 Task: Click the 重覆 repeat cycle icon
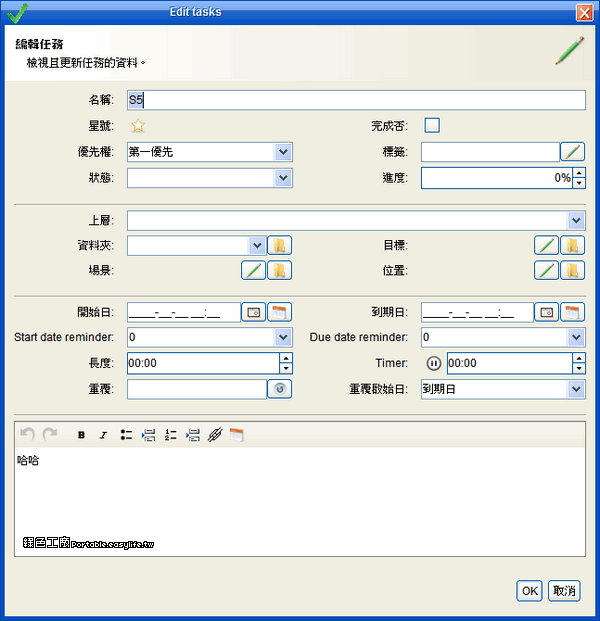[280, 389]
